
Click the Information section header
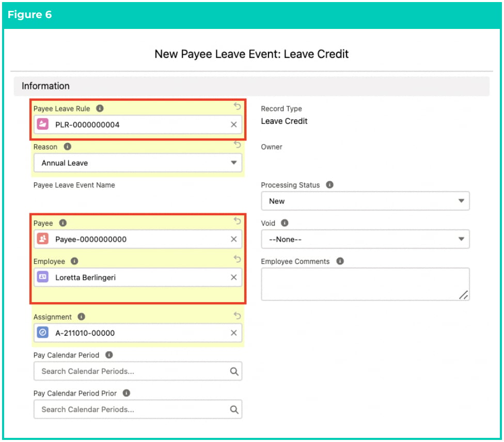point(251,86)
